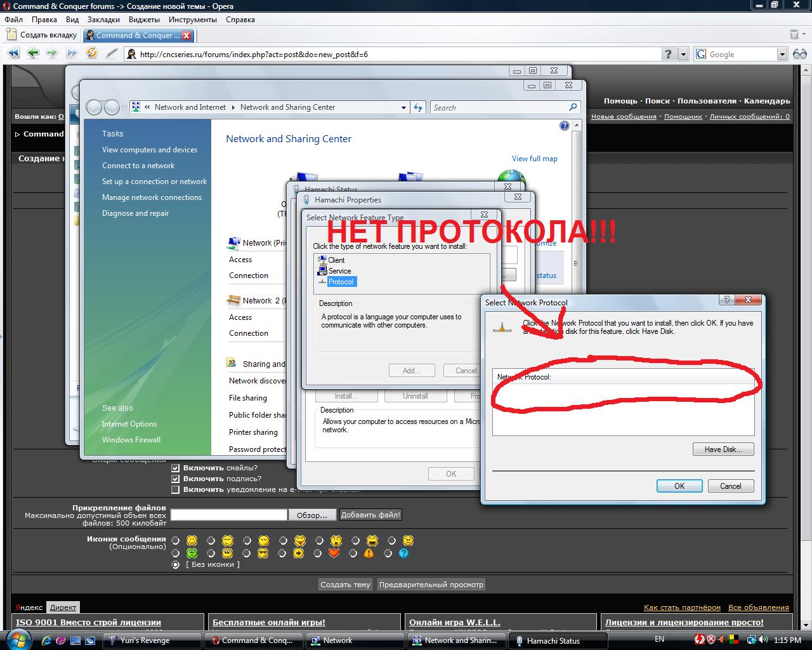Click the glasses icon beside Google search
The image size is (812, 650).
(799, 54)
